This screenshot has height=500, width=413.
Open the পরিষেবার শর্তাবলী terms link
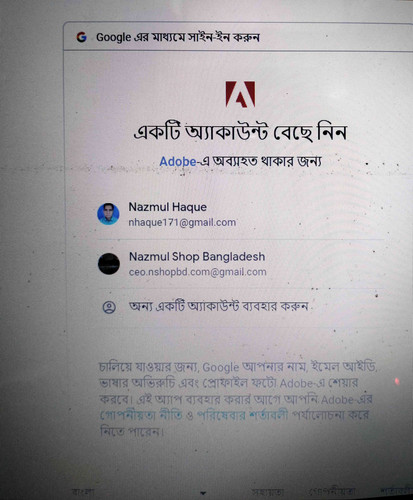coord(243,415)
